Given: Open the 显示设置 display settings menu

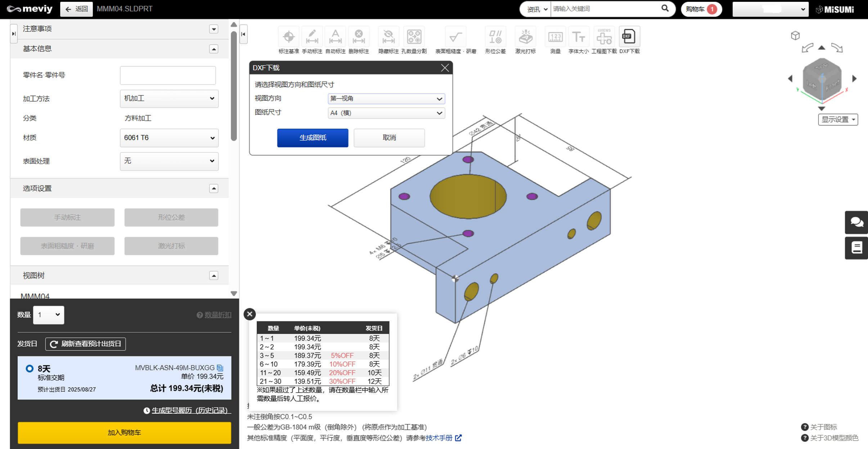Looking at the screenshot, I should 838,119.
